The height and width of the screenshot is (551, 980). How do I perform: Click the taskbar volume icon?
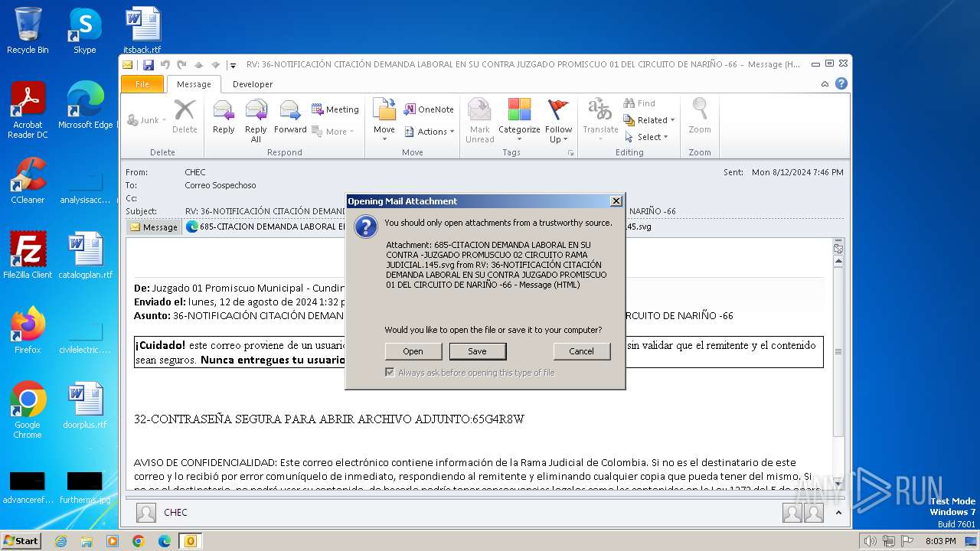pyautogui.click(x=870, y=541)
